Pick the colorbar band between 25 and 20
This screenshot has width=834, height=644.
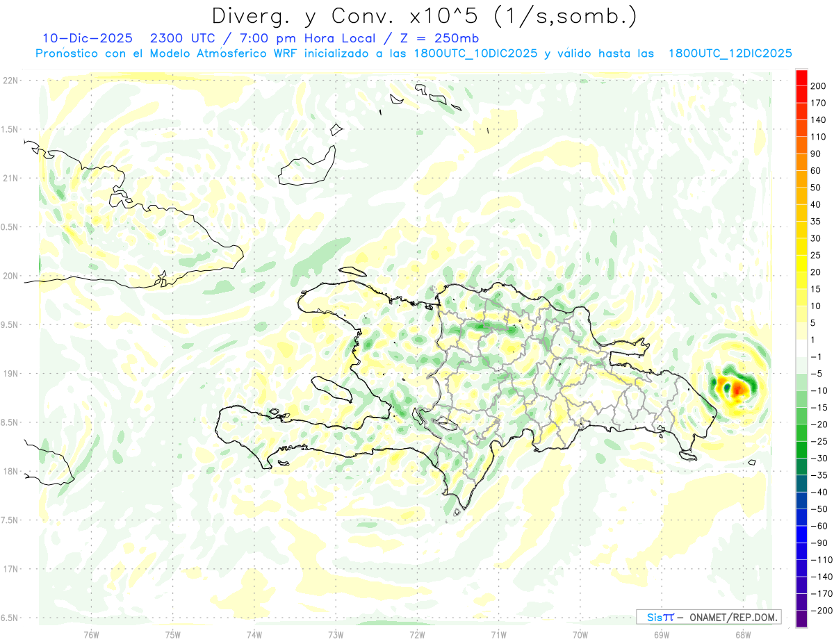tap(801, 263)
